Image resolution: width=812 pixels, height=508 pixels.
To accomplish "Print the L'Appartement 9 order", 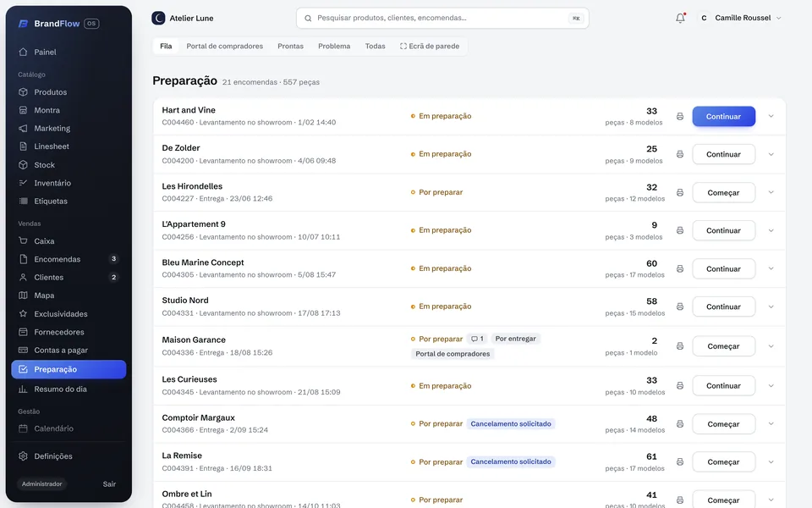I will coord(680,230).
